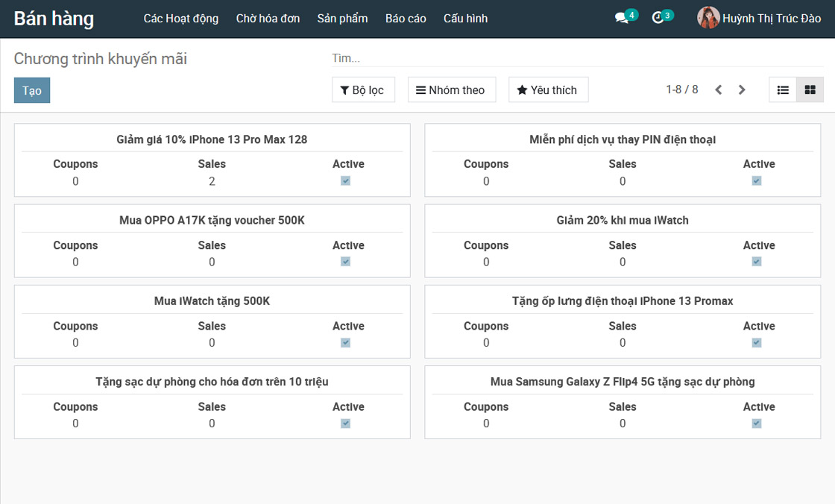The image size is (835, 504).
Task: Switch to kanban view
Action: click(x=810, y=90)
